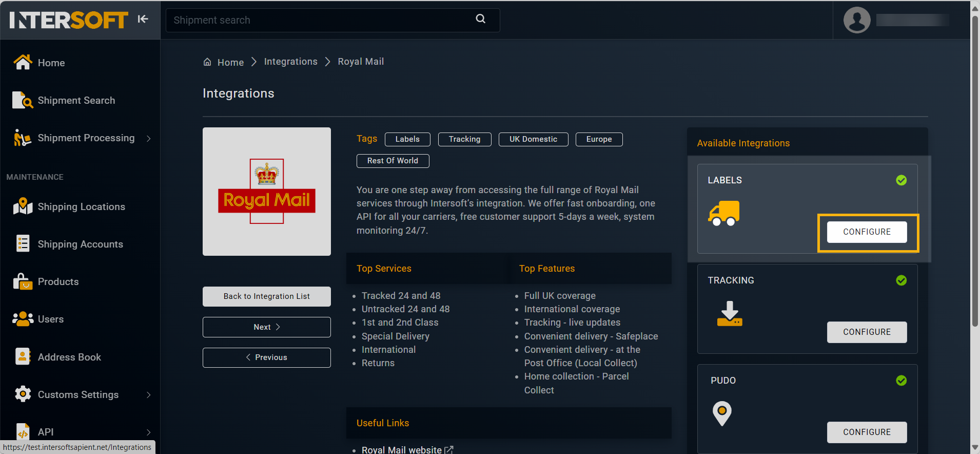
Task: Expand the API submenu chevron
Action: tap(149, 432)
